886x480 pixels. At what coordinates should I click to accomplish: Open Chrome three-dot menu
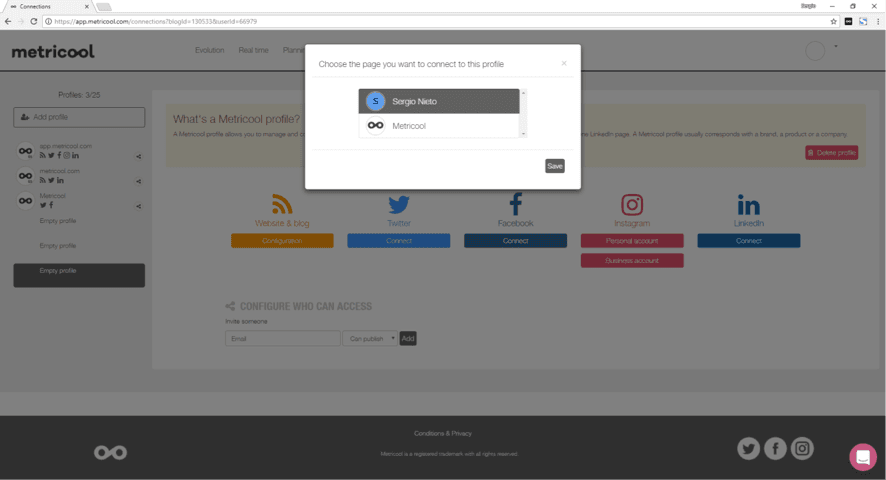[878, 21]
